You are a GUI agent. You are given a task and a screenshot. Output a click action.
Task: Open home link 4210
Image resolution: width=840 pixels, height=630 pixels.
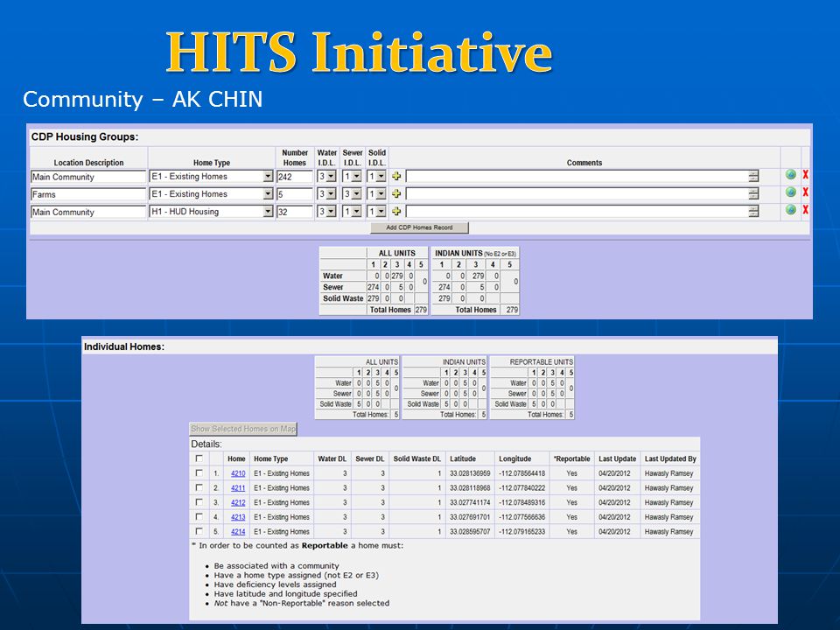pyautogui.click(x=238, y=473)
